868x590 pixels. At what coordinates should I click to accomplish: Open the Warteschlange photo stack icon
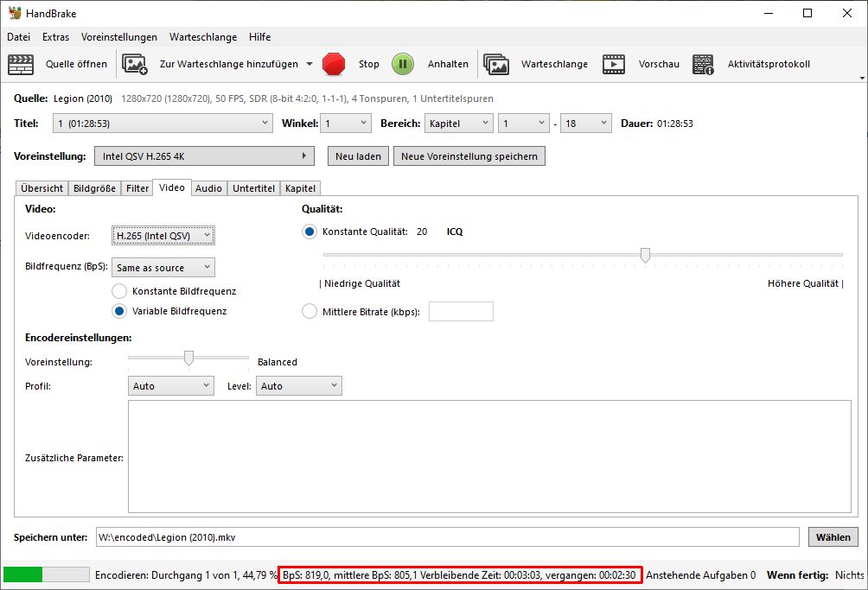tap(496, 64)
